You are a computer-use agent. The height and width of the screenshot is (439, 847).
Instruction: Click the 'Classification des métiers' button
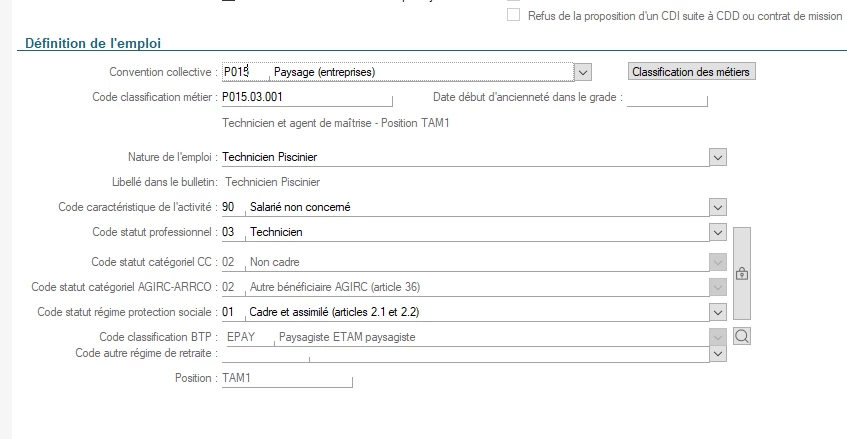(691, 72)
